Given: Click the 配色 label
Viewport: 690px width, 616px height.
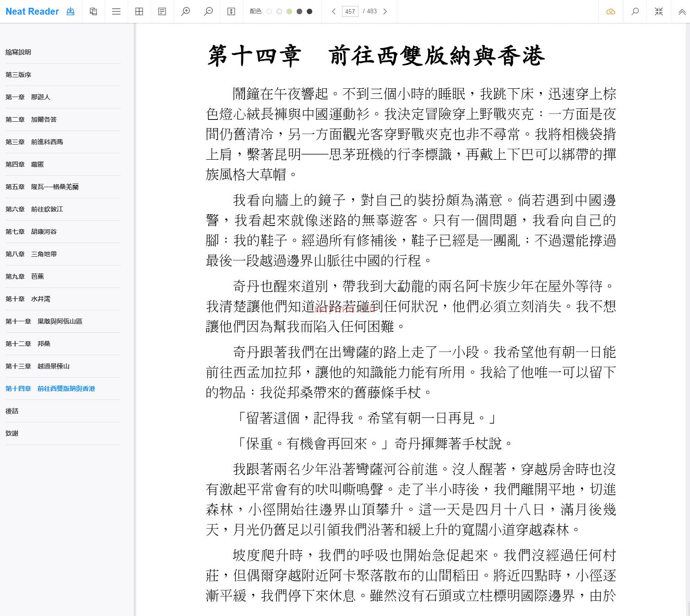Looking at the screenshot, I should click(255, 11).
